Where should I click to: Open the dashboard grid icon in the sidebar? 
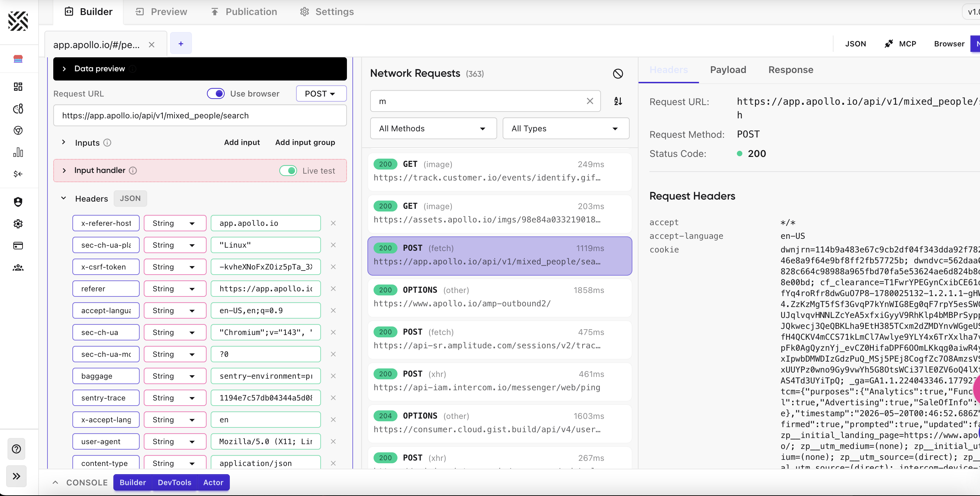click(18, 87)
